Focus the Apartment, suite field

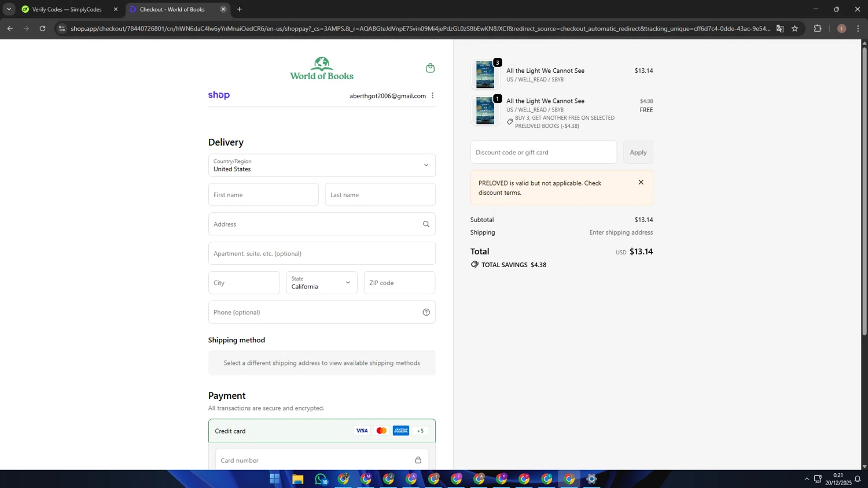tap(322, 254)
